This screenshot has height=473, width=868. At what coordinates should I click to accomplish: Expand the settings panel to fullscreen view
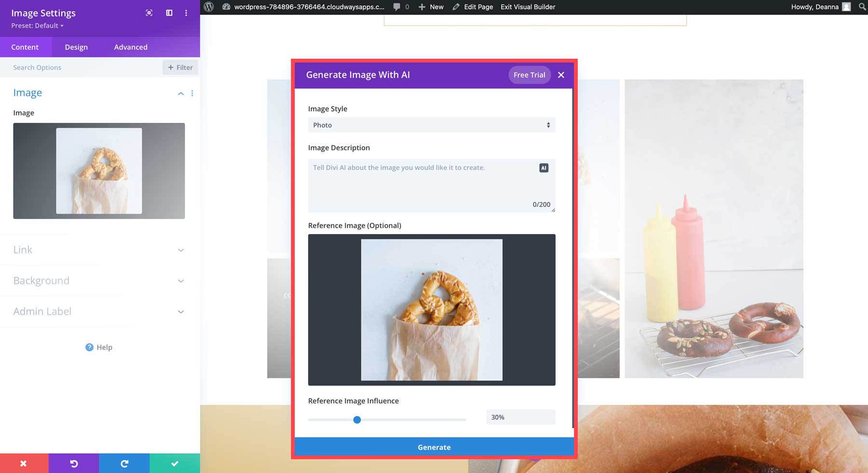(148, 13)
